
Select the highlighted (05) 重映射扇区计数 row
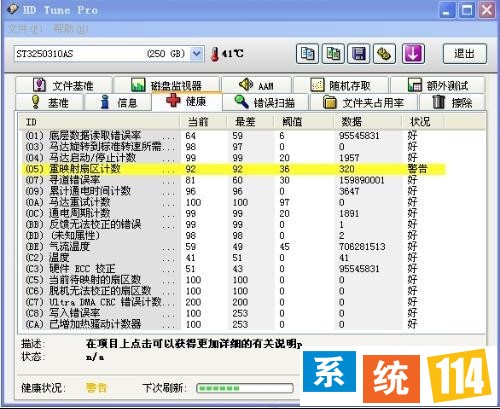point(233,169)
